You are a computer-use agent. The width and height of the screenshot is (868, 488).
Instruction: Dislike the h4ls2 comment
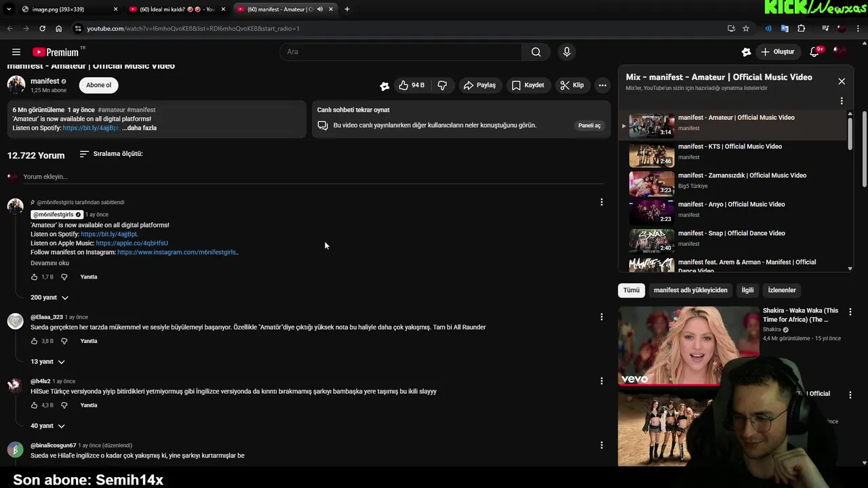pos(64,405)
